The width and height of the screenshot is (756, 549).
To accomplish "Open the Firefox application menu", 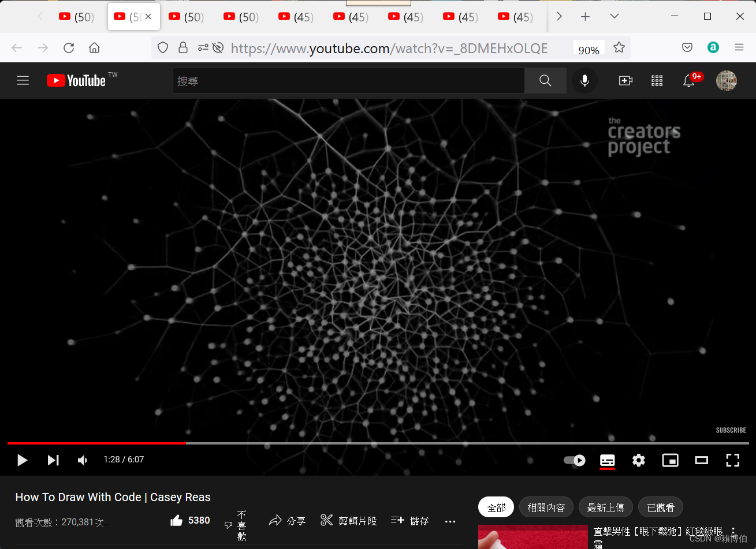I will [x=739, y=48].
